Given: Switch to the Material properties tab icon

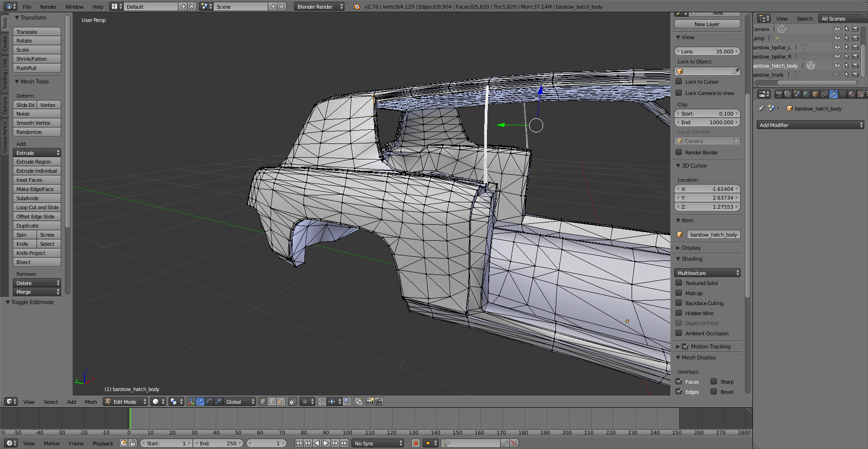Looking at the screenshot, I should coord(852,94).
